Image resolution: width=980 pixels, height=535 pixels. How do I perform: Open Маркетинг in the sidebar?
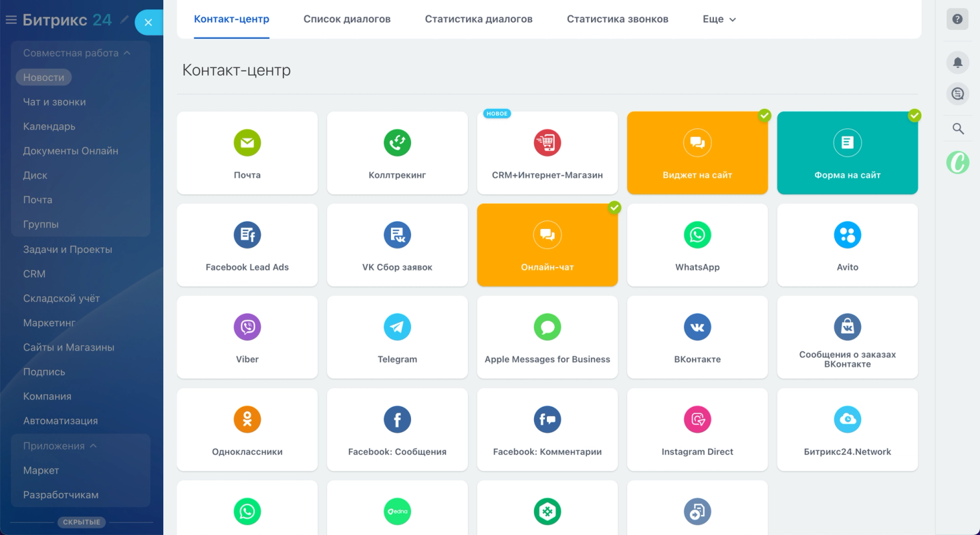point(49,323)
